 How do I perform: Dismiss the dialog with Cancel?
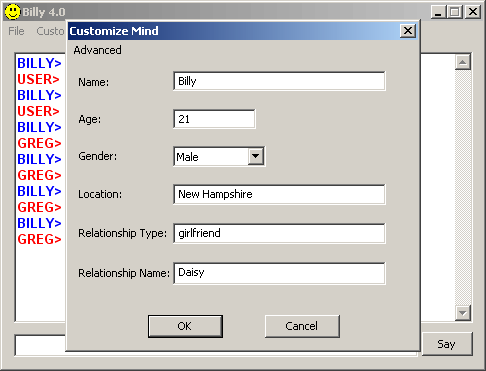tap(302, 326)
